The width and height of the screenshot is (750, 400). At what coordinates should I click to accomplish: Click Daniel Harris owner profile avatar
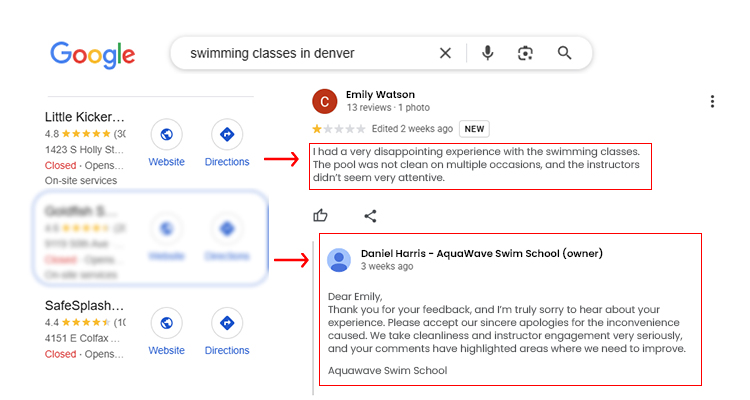click(339, 260)
